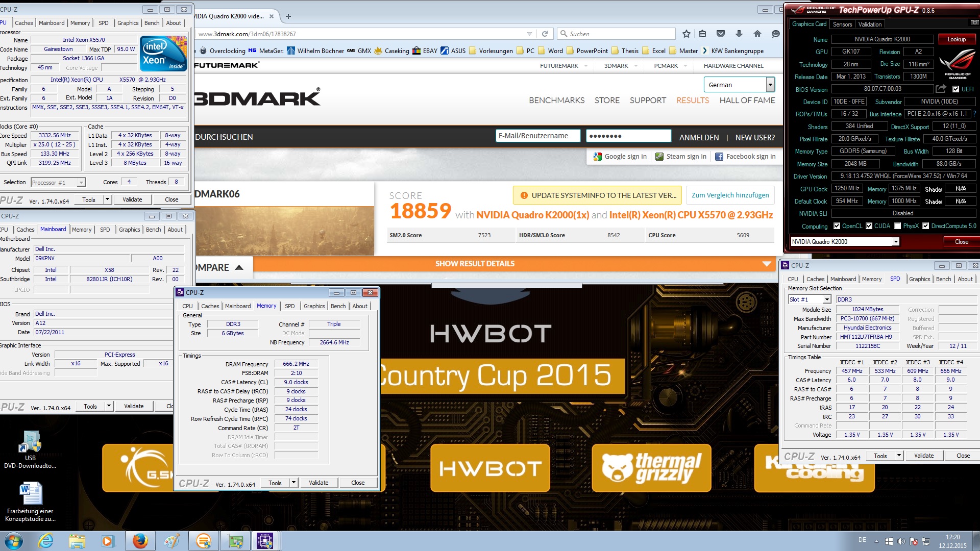Toggle the CUDA checkbox in GPU-Z
This screenshot has height=551, width=980.
point(869,226)
